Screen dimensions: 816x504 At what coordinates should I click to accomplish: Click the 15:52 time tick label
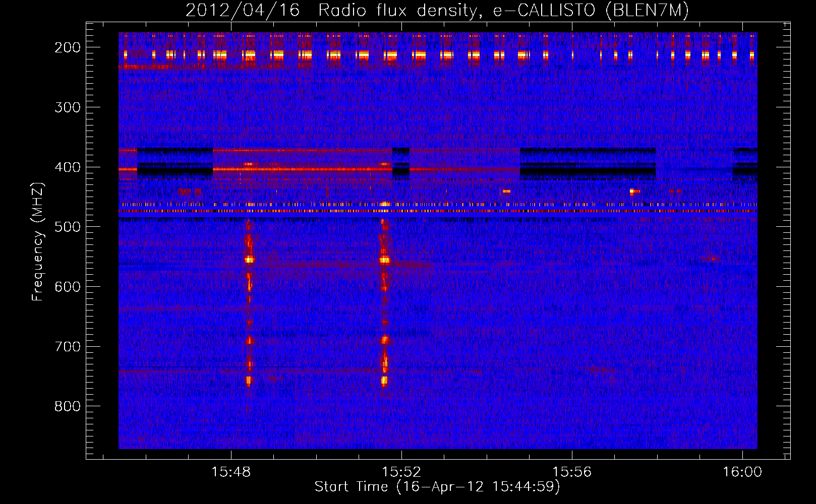(401, 472)
